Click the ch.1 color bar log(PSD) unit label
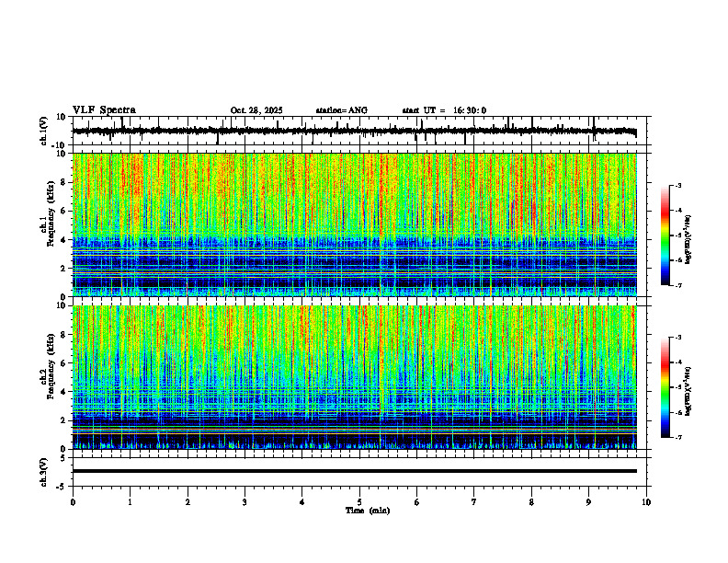728x563 pixels. pyautogui.click(x=689, y=240)
